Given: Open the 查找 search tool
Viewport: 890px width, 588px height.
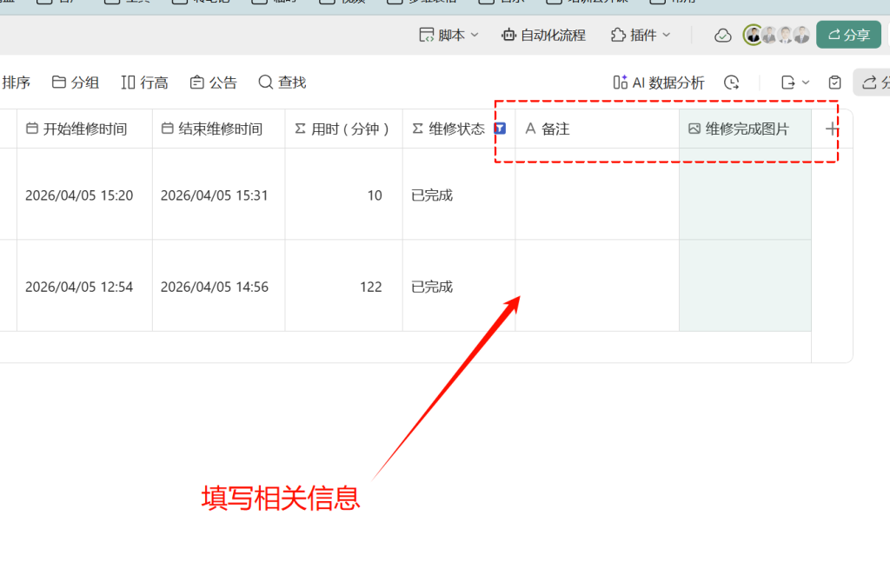Looking at the screenshot, I should tap(282, 83).
